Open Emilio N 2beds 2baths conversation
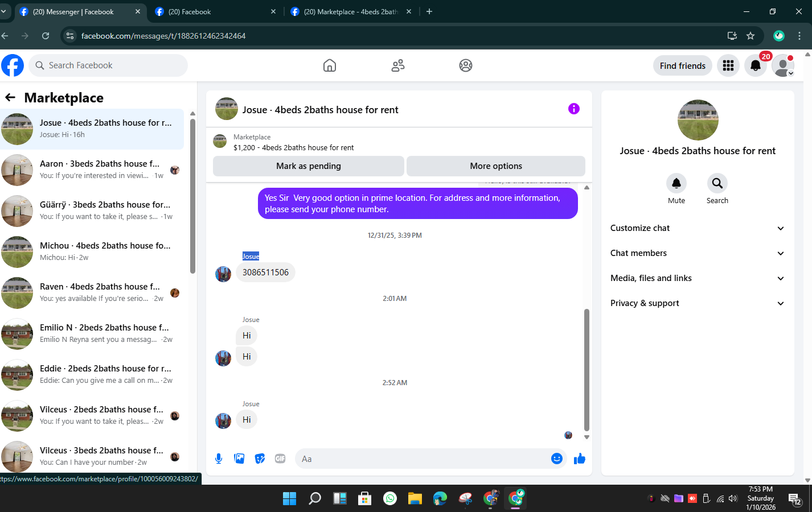Viewport: 812px width, 512px height. [92, 334]
